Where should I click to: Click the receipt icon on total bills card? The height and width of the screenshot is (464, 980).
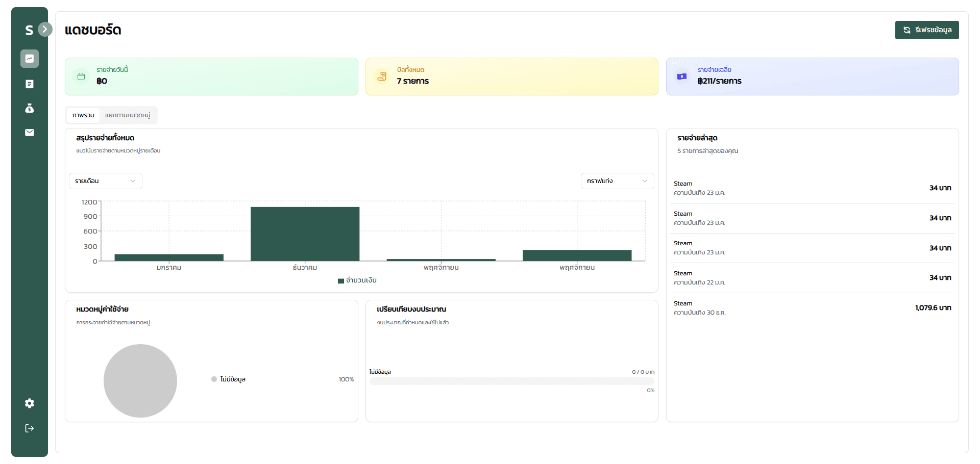pyautogui.click(x=382, y=76)
